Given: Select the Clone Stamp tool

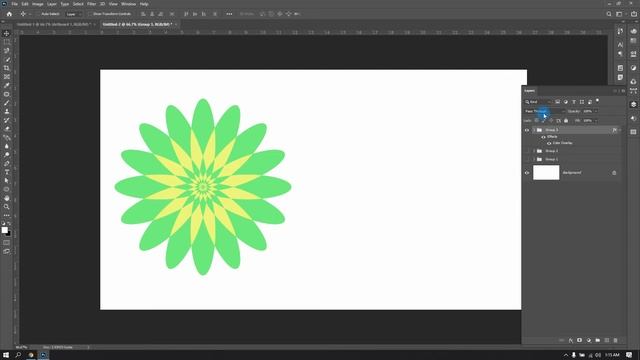Looking at the screenshot, I should [x=7, y=111].
